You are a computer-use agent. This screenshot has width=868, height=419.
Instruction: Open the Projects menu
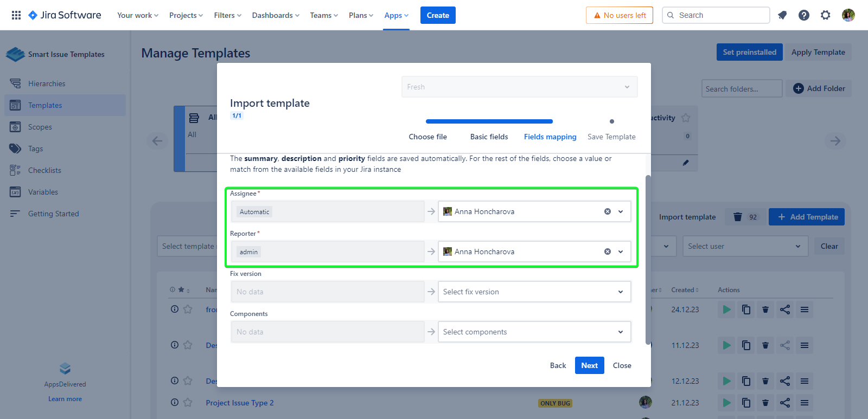[186, 15]
